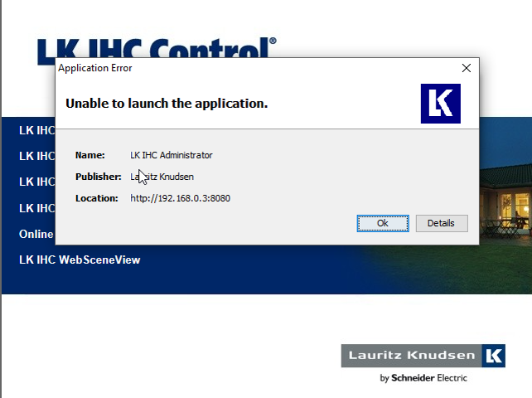
Task: Click the 'Application Error' title bar text
Action: click(x=95, y=68)
